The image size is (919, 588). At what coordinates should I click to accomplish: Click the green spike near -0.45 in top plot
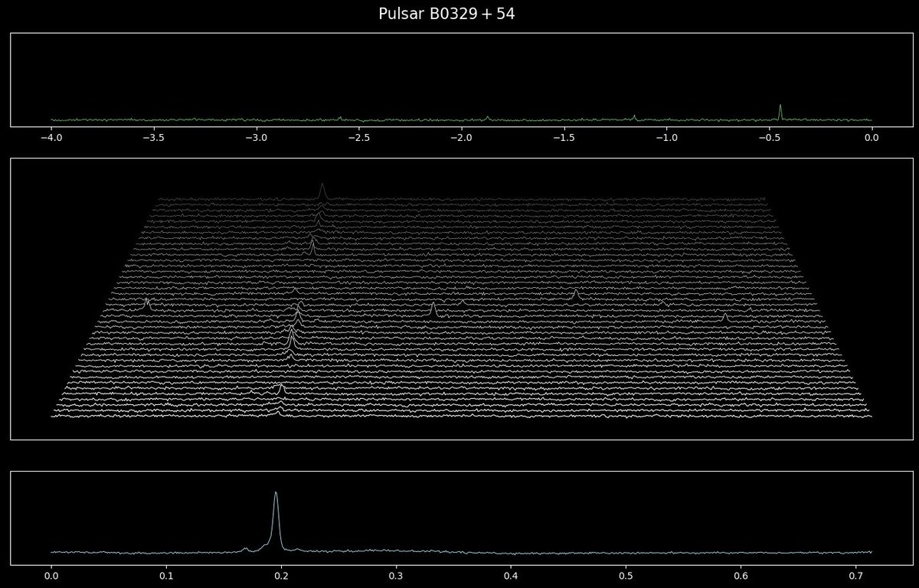coord(780,112)
